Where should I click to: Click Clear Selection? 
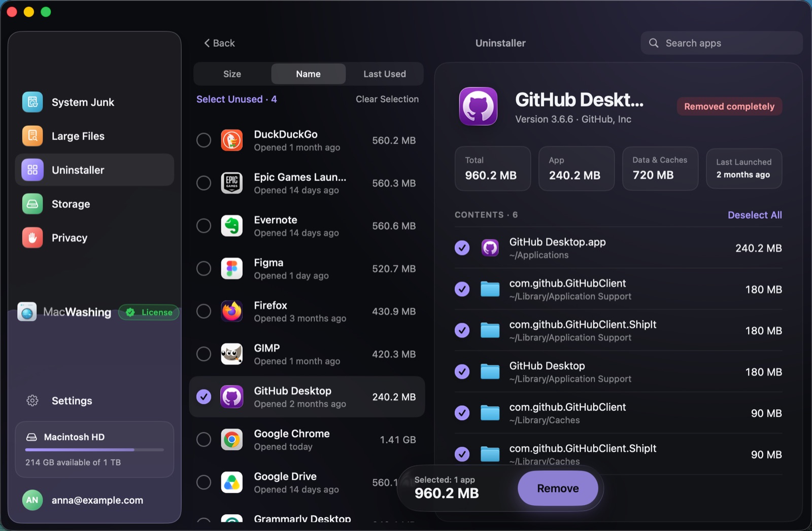[x=387, y=99]
